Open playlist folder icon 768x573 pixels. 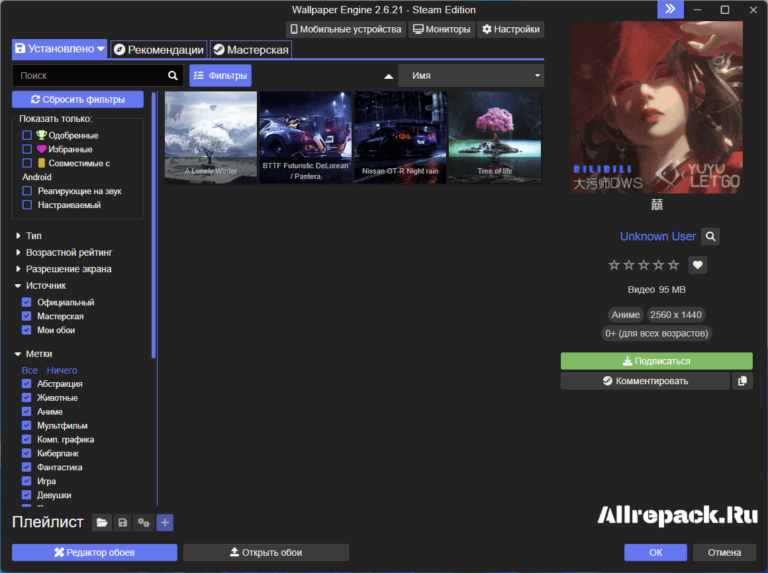(x=102, y=523)
